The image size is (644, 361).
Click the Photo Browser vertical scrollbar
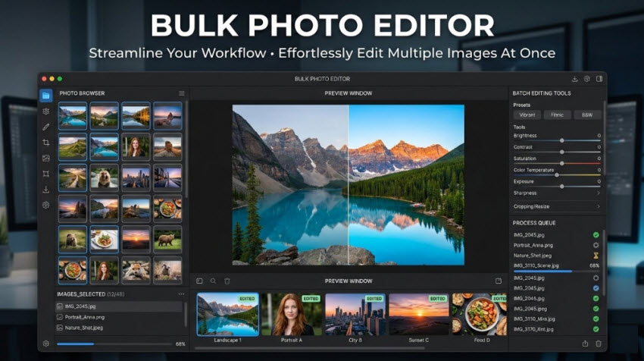pos(187,150)
